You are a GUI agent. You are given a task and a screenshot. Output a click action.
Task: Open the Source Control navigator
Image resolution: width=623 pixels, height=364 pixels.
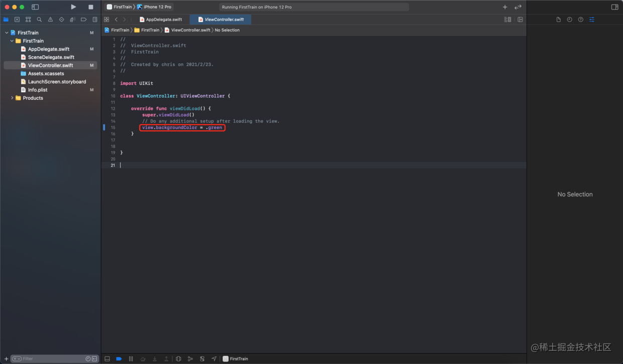pos(17,20)
